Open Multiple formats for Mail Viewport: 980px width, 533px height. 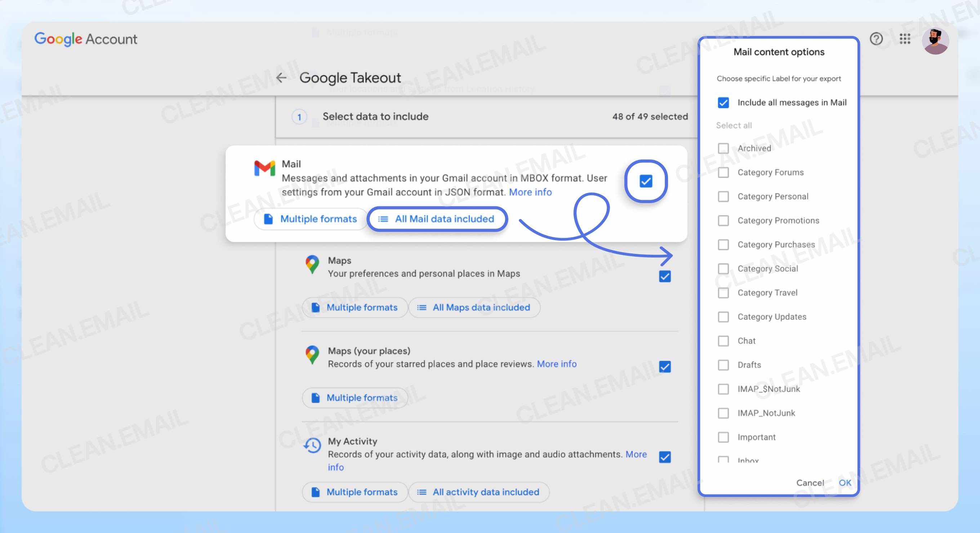coord(311,219)
